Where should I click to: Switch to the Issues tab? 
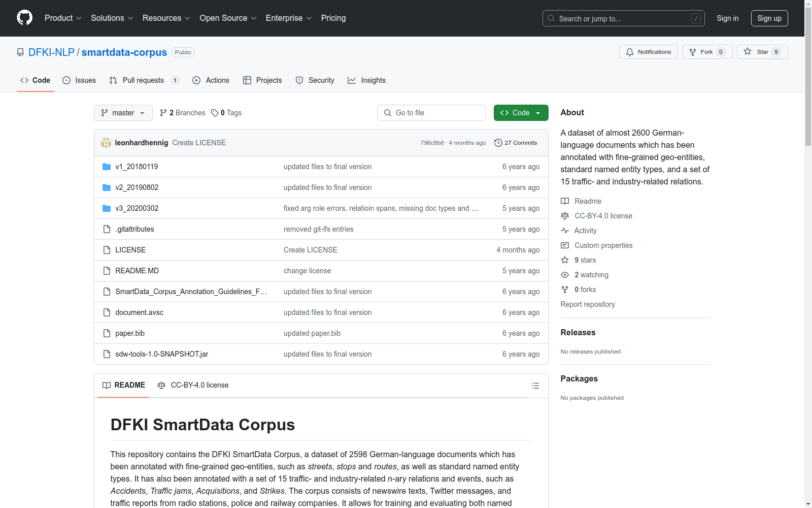click(79, 80)
